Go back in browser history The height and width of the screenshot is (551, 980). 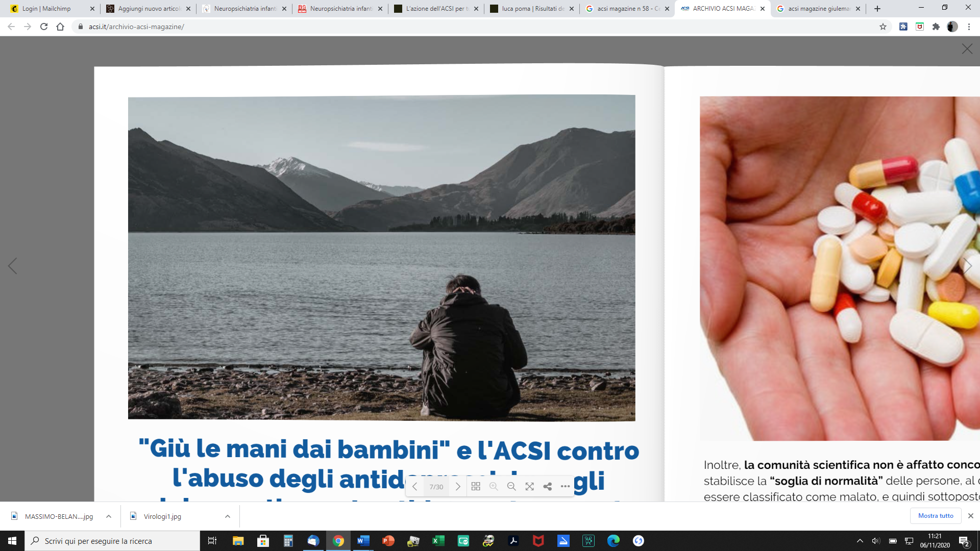11,27
